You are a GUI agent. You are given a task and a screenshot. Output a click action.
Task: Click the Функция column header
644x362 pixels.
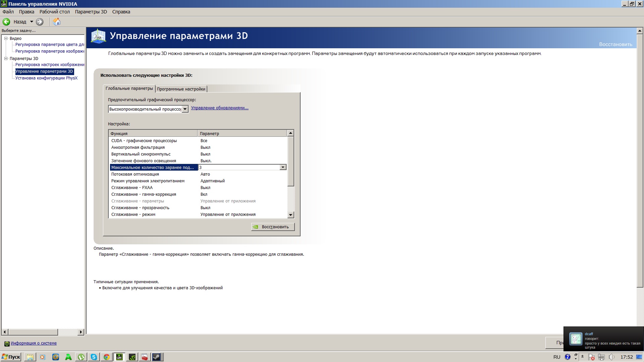click(x=153, y=133)
